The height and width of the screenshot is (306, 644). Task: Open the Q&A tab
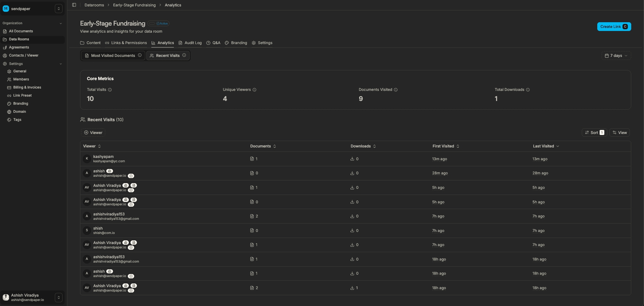(213, 43)
